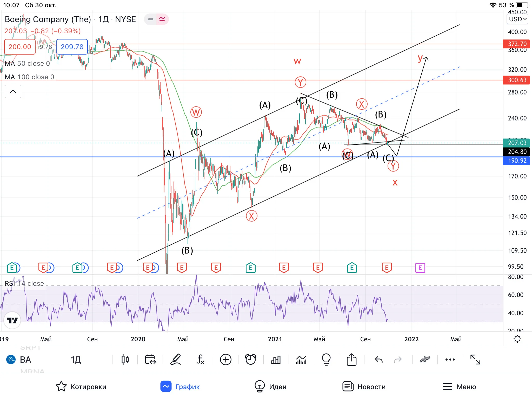Click the Boeing Company (The) title
The image size is (532, 399).
coord(48,19)
